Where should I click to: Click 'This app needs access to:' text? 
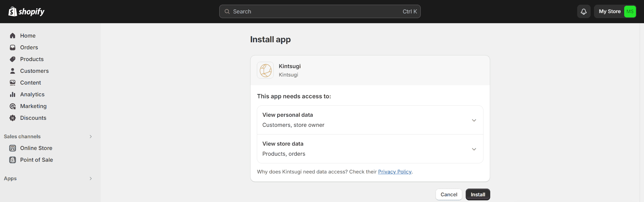[294, 96]
